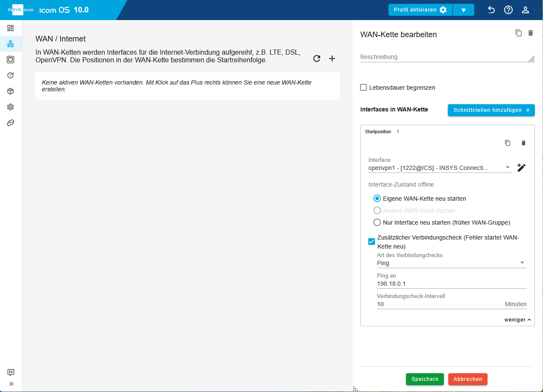Image resolution: width=543 pixels, height=392 pixels.
Task: Add a new WAN chain with plus icon
Action: (332, 59)
